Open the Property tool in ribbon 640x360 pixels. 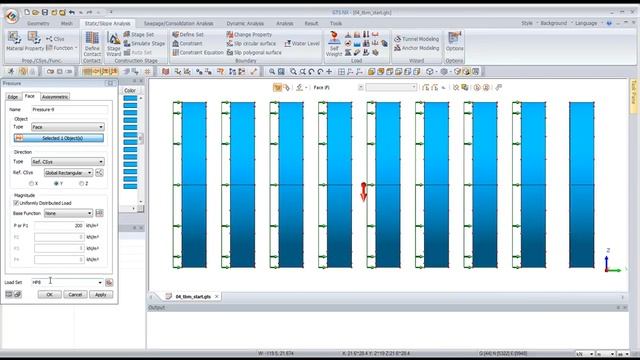(34, 41)
